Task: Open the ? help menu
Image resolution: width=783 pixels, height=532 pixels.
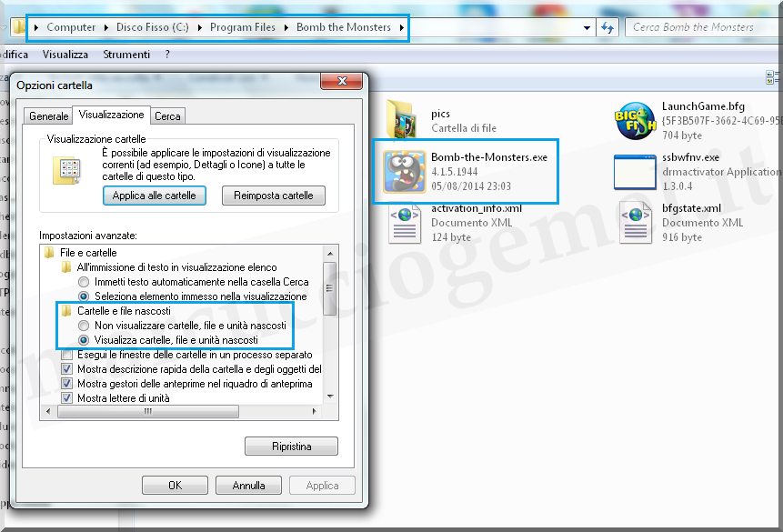Action: (167, 55)
